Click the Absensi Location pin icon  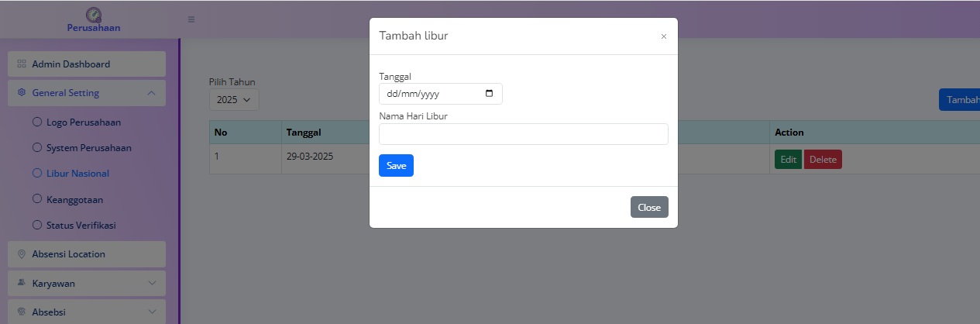click(x=22, y=254)
